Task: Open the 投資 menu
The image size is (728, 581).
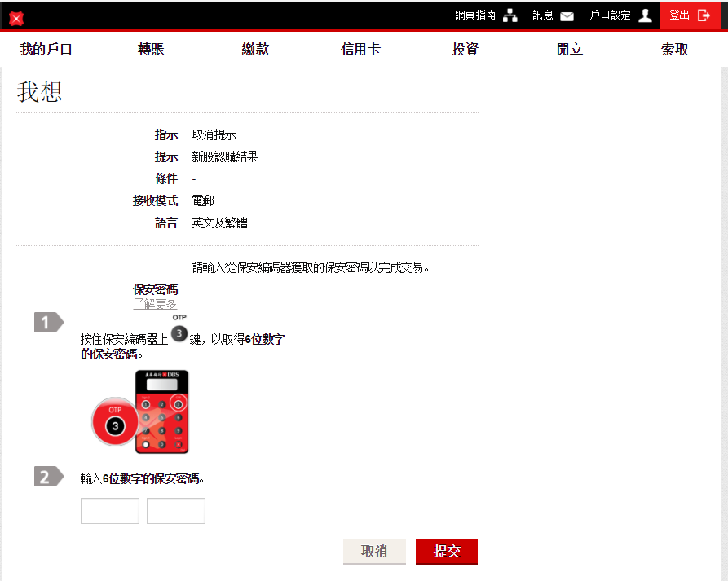Action: point(465,50)
